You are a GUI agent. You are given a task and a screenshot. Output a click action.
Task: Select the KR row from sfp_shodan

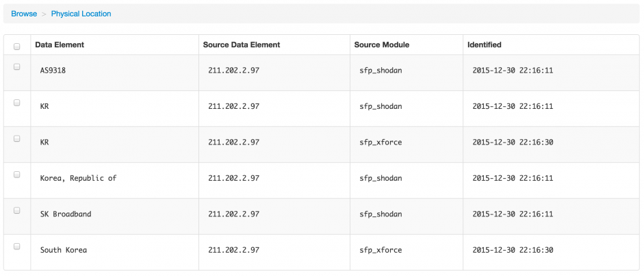(x=17, y=103)
